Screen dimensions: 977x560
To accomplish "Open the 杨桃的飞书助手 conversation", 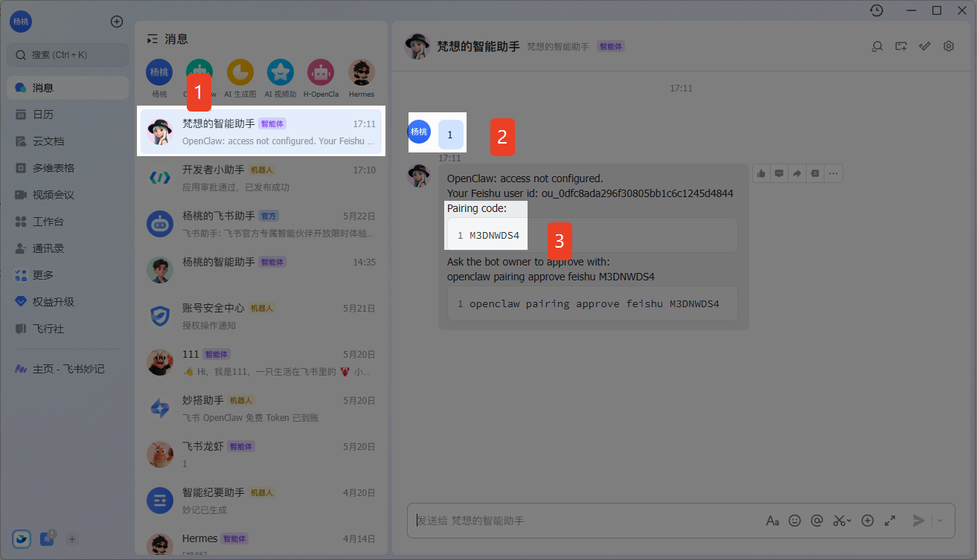I will pyautogui.click(x=261, y=224).
